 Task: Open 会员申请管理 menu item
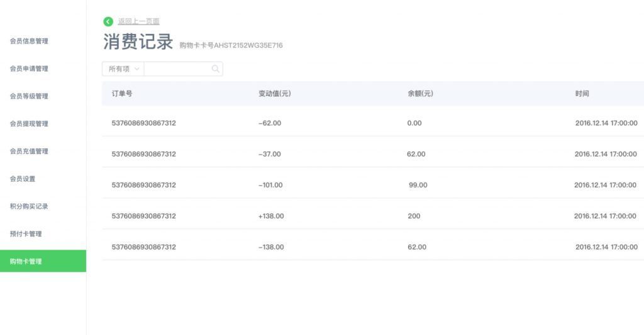pos(29,69)
